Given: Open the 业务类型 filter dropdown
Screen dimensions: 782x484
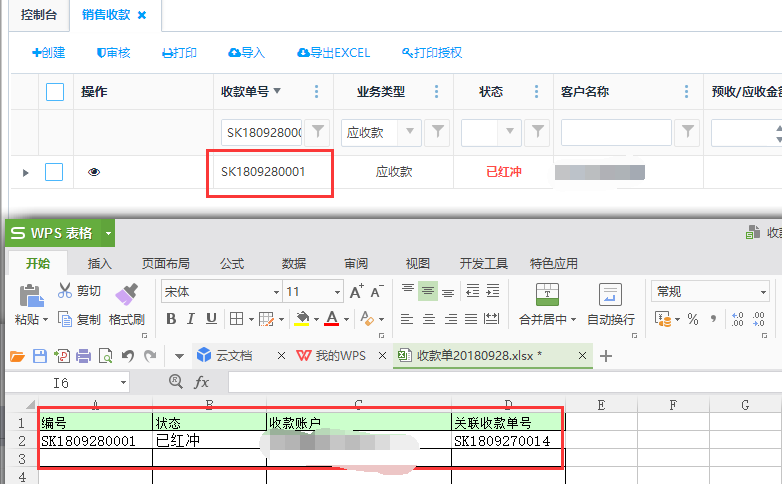Looking at the screenshot, I should [410, 132].
